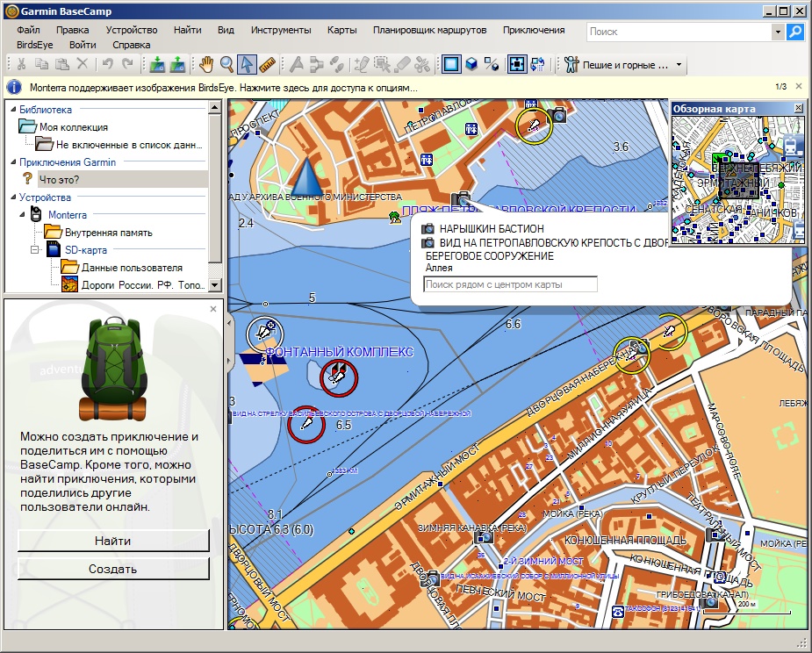The width and height of the screenshot is (812, 653).
Task: Toggle the Select arrow tool
Action: (248, 64)
